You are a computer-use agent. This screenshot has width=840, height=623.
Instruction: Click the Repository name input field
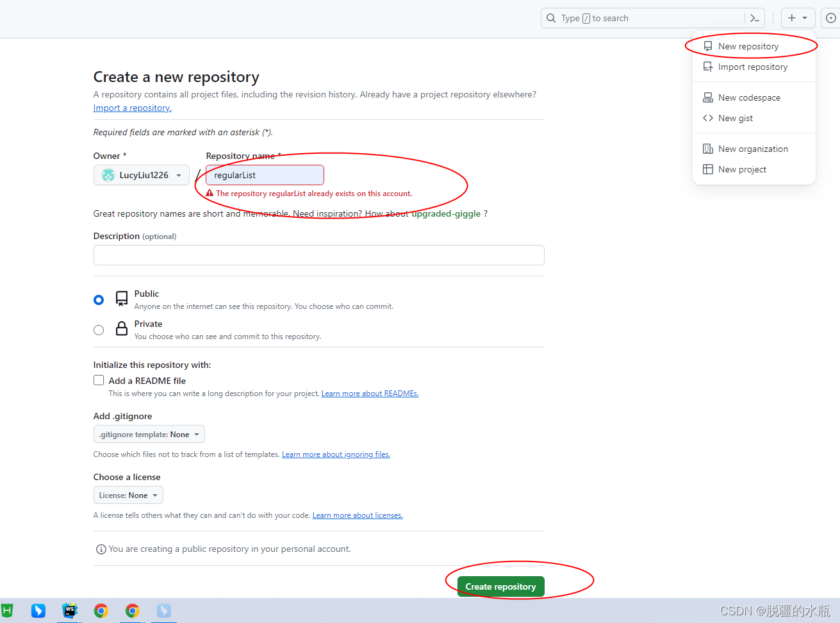(x=265, y=175)
